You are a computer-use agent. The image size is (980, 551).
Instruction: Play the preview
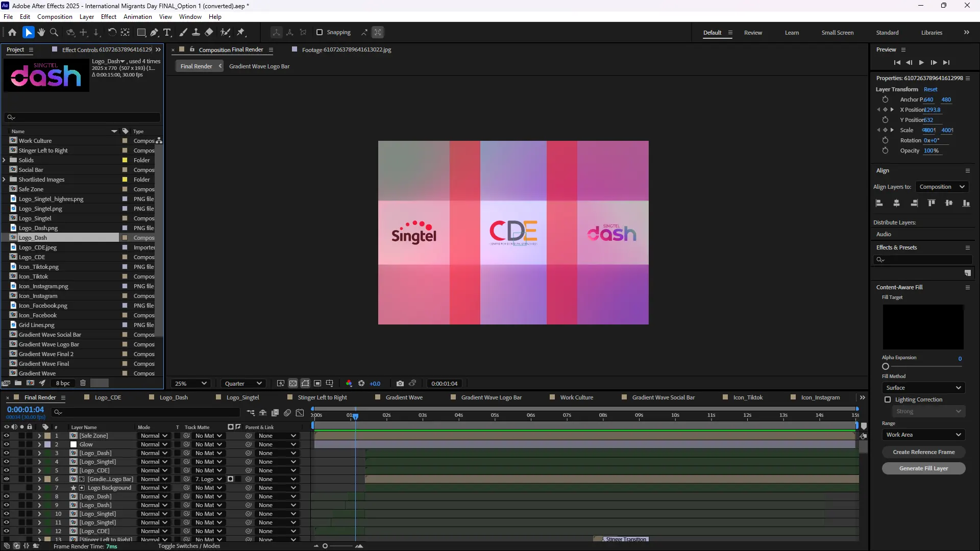tap(921, 62)
